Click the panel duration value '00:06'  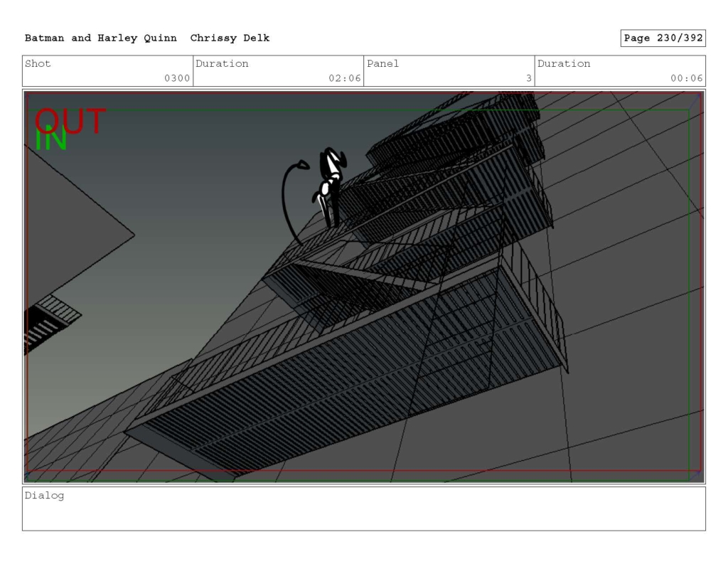click(686, 78)
